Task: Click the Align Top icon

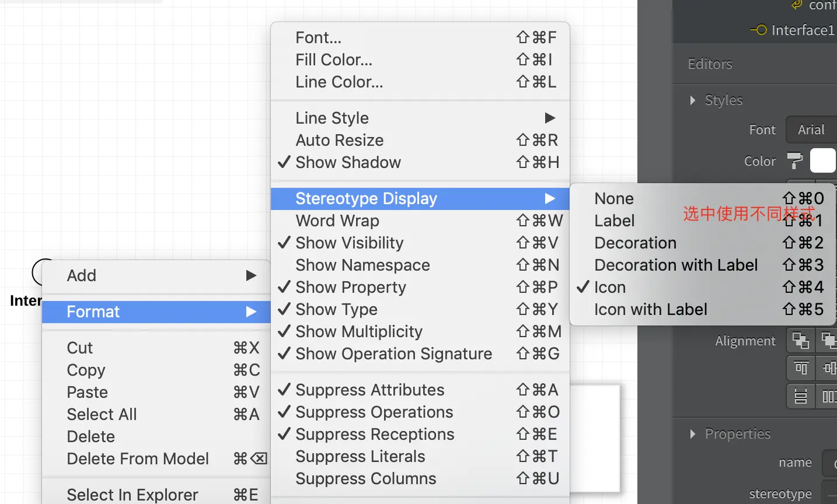Action: tap(800, 369)
